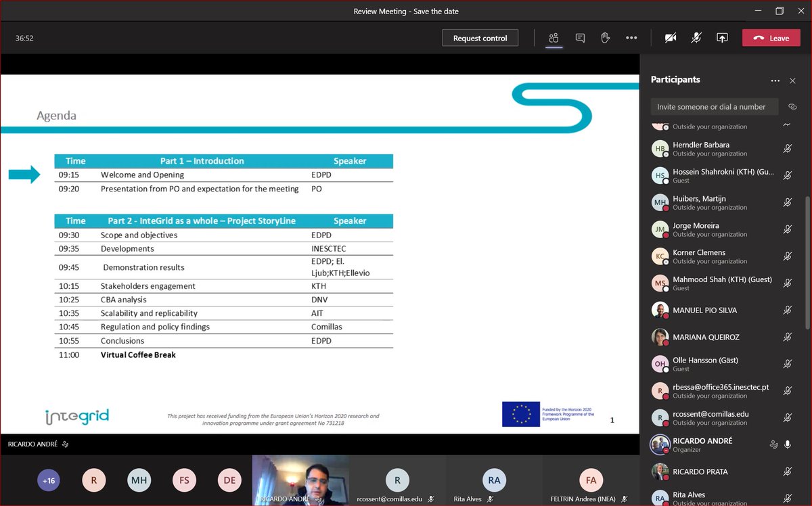
Task: Click the Request control button
Action: click(480, 38)
